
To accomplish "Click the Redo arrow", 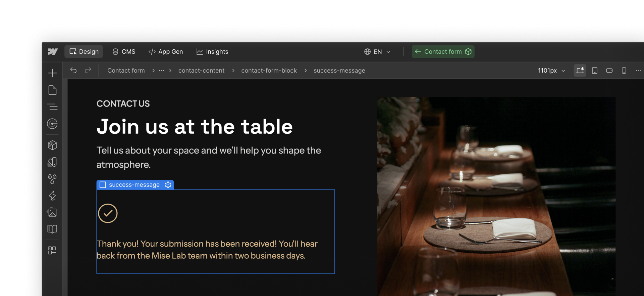I will pyautogui.click(x=88, y=70).
